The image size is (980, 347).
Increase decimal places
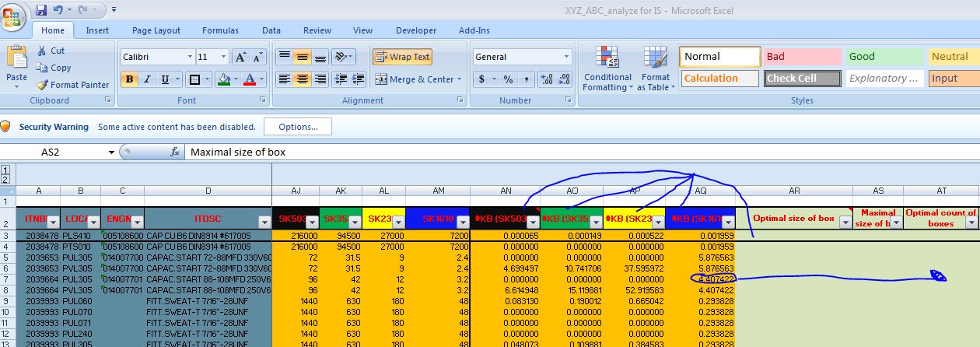(x=546, y=79)
